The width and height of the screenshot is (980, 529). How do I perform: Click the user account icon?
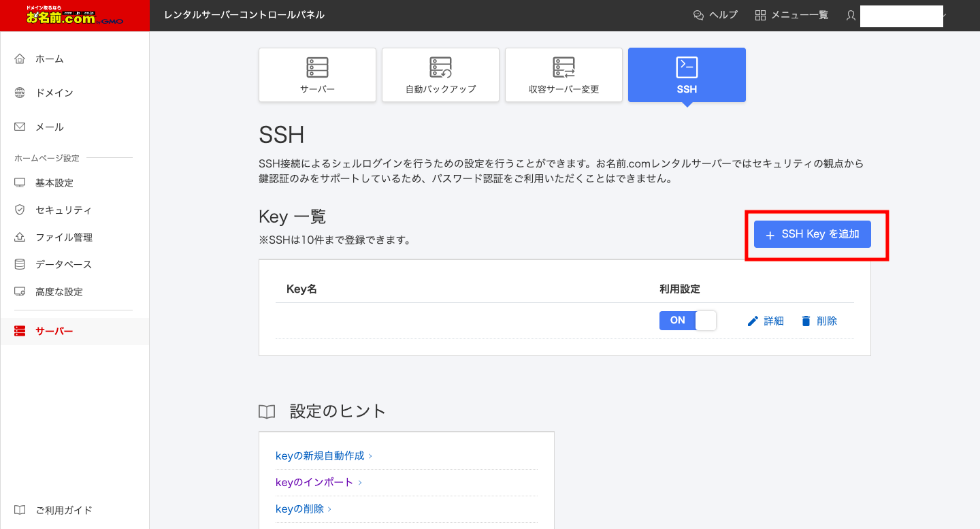click(x=851, y=15)
